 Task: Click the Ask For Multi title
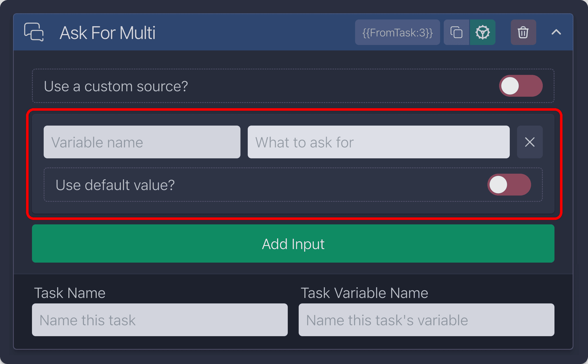[108, 32]
